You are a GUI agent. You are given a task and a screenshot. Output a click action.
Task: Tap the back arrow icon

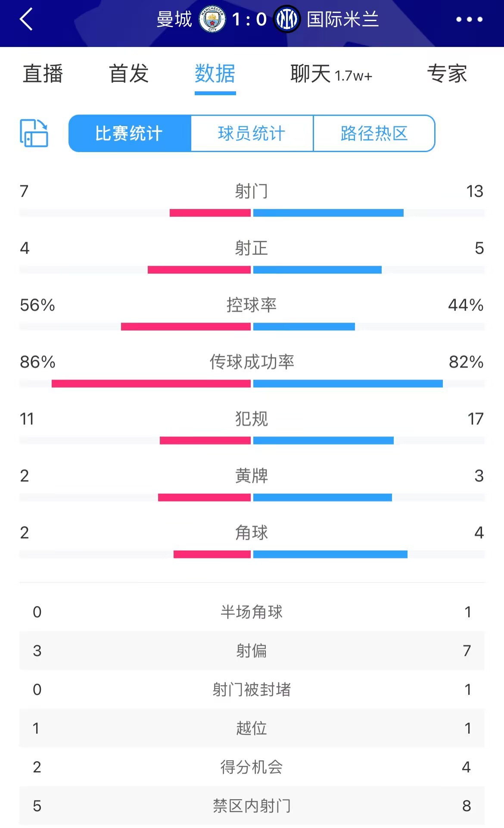point(26,19)
